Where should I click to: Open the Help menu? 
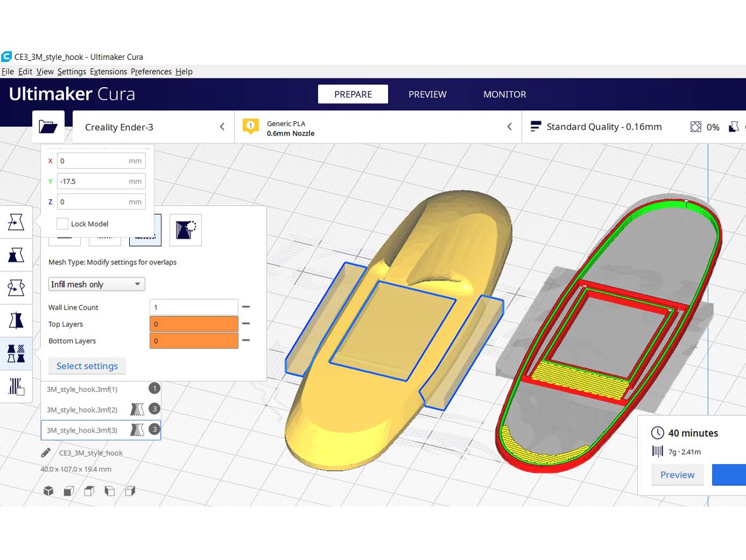point(184,72)
